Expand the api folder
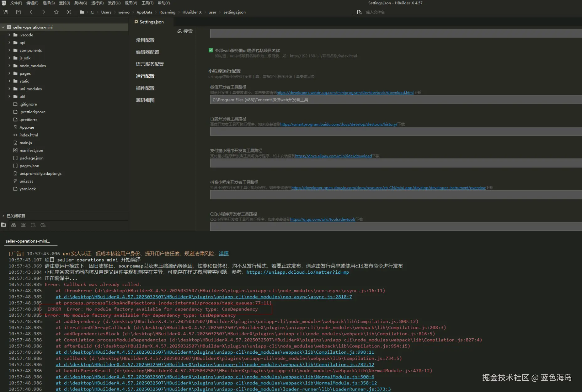Viewport: 582px width, 392px height. pos(9,42)
